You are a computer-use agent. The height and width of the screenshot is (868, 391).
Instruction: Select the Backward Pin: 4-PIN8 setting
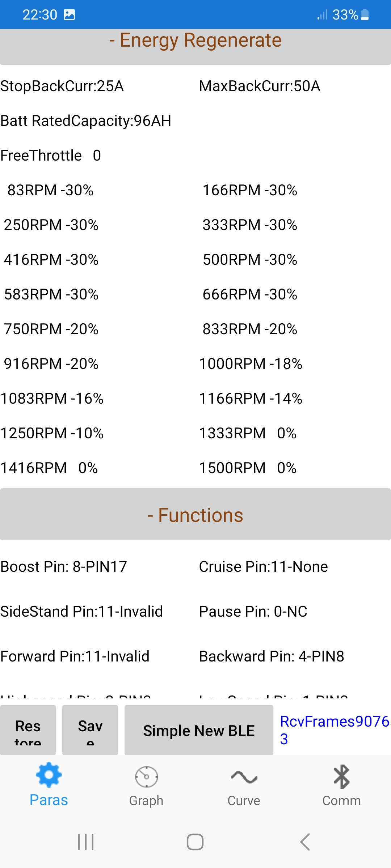[272, 656]
